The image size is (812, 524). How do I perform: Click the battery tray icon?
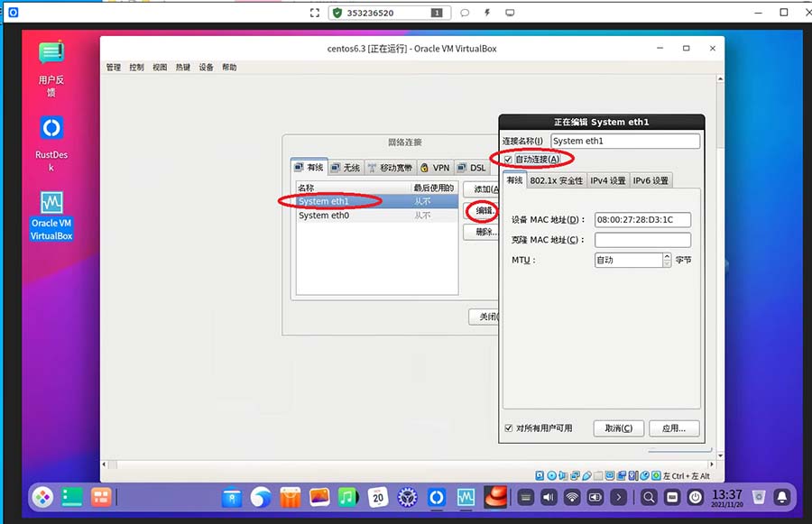[x=595, y=498]
